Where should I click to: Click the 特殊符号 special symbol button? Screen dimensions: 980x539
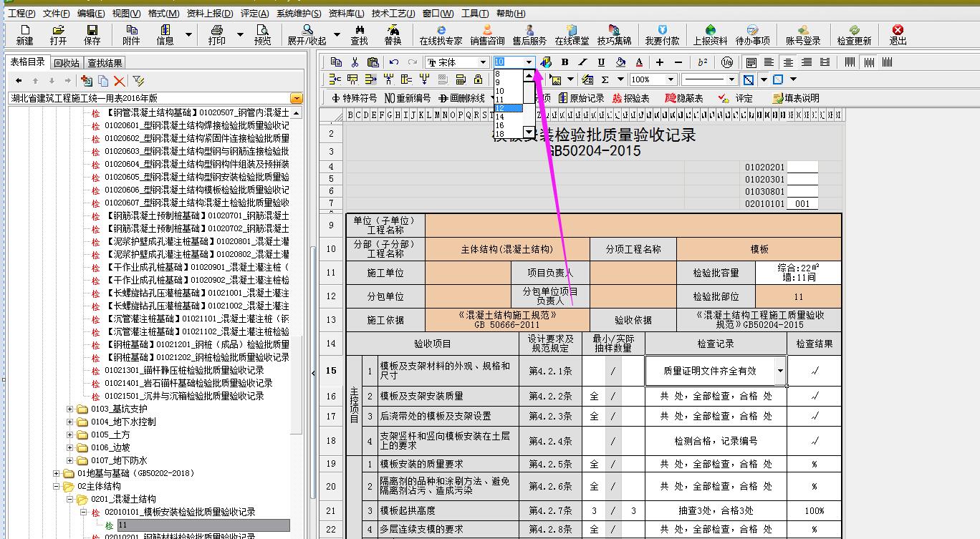click(x=355, y=98)
